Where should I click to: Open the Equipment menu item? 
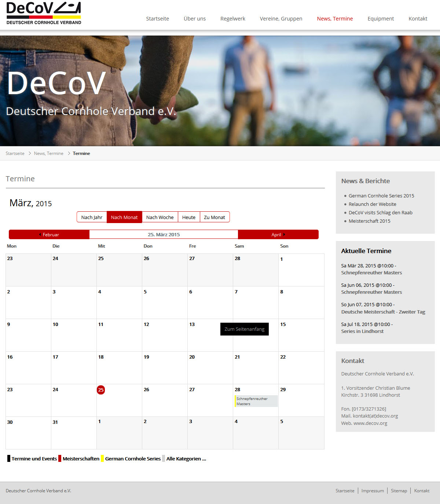pyautogui.click(x=381, y=19)
